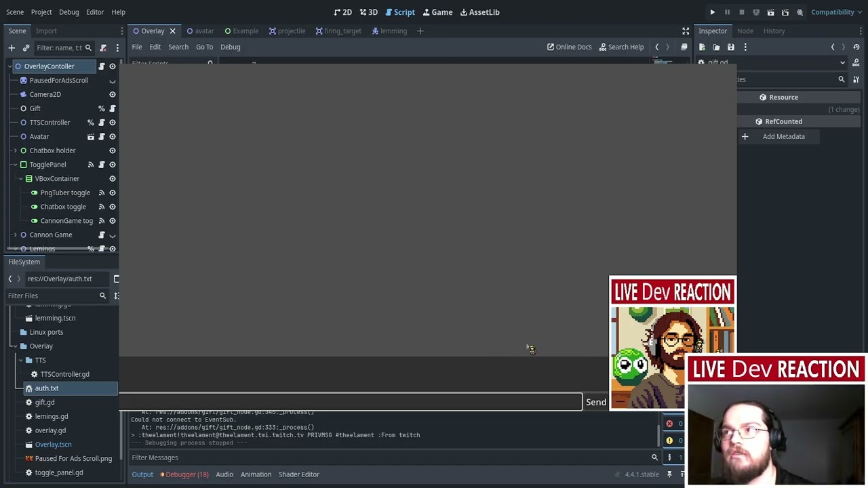Click the Pause running project icon
868x488 pixels.
click(727, 12)
